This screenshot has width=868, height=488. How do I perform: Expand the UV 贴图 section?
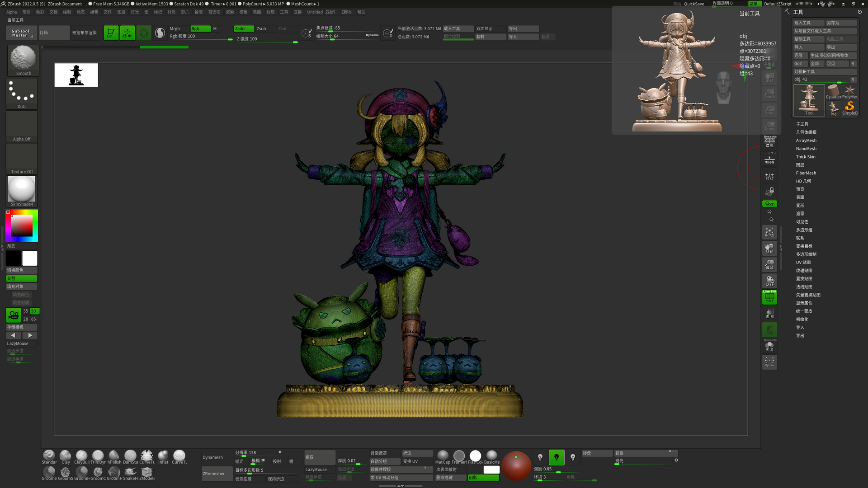(x=803, y=263)
